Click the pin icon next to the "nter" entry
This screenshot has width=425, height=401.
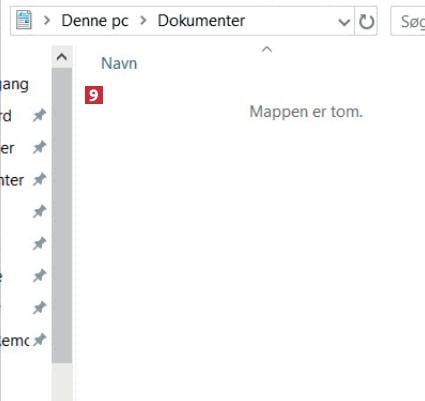tap(39, 179)
